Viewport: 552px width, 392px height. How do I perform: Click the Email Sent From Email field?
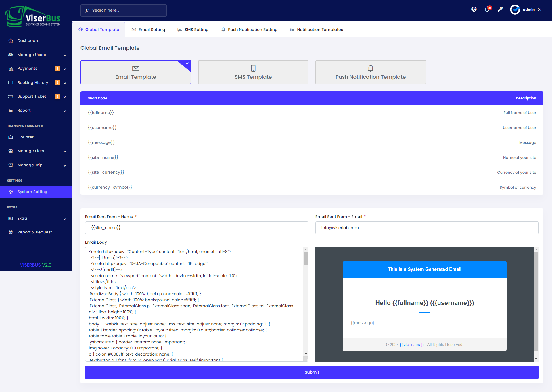427,228
